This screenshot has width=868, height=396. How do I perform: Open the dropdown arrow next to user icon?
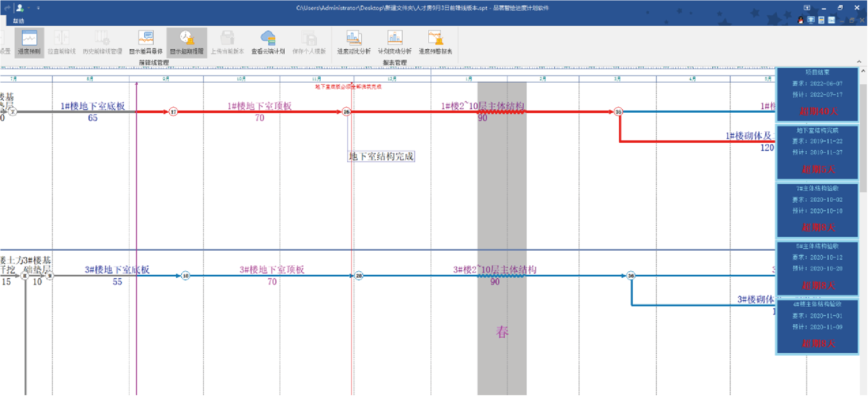pos(29,8)
